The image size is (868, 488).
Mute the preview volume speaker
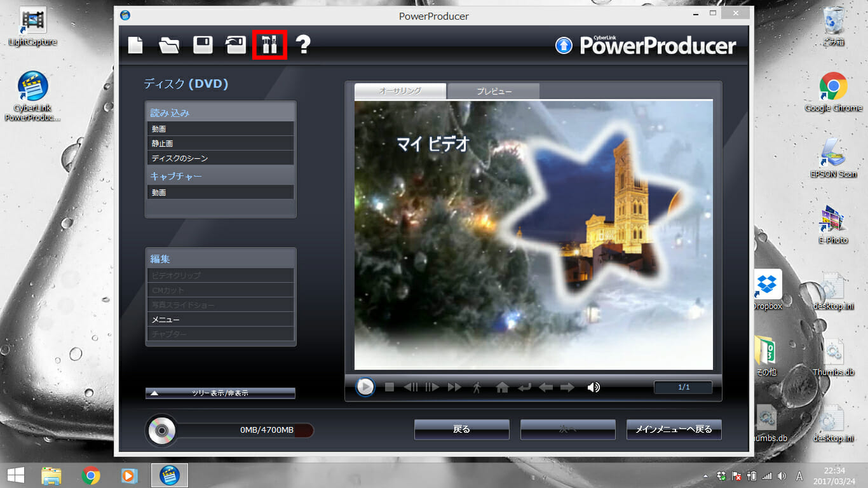pyautogui.click(x=593, y=387)
